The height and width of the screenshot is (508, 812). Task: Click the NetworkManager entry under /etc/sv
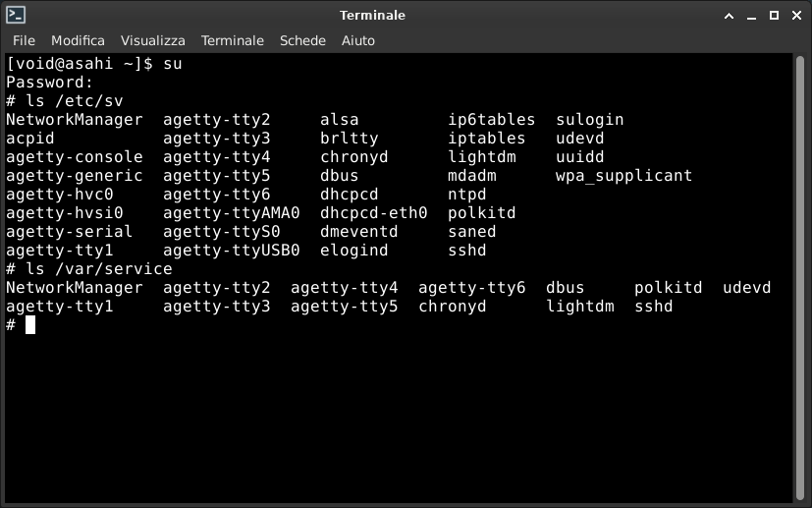point(74,120)
